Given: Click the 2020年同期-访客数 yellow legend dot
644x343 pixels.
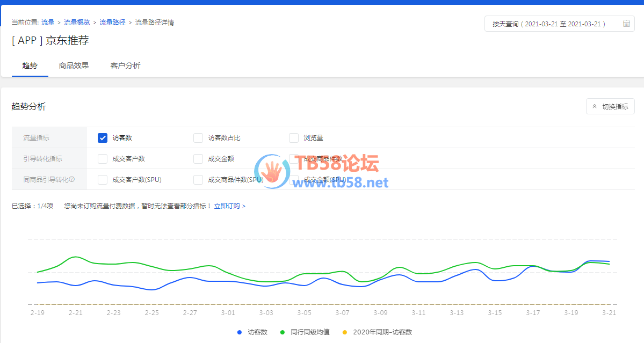Looking at the screenshot, I should 345,332.
